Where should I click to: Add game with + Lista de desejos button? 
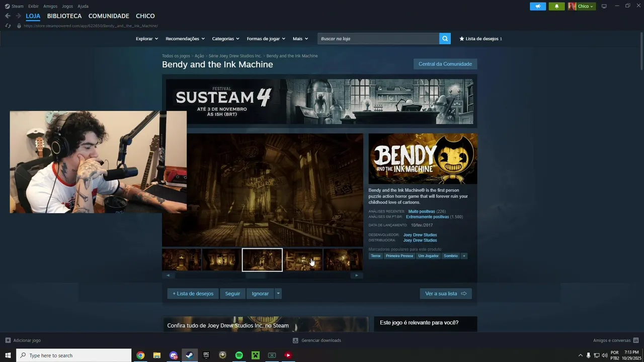[x=193, y=294]
